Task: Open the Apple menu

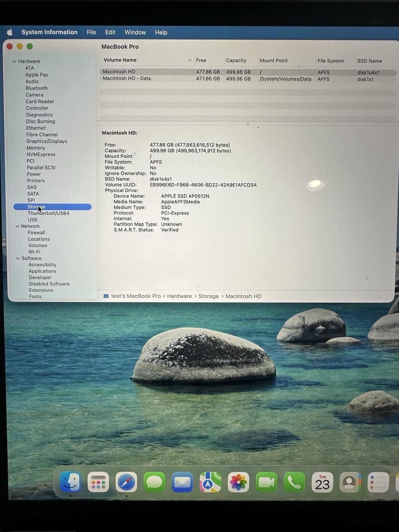Action: pos(10,32)
